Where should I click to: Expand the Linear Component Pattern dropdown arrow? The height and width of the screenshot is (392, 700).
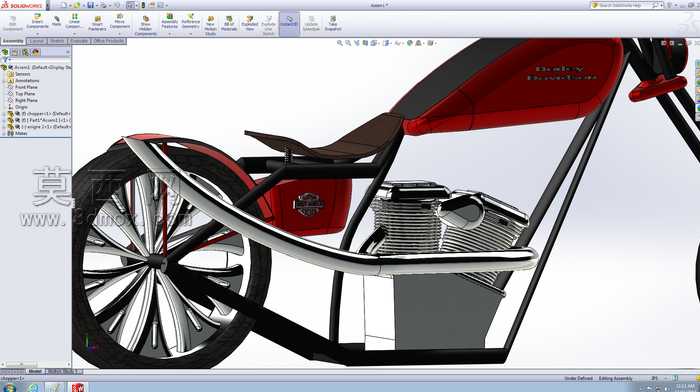coord(74,33)
